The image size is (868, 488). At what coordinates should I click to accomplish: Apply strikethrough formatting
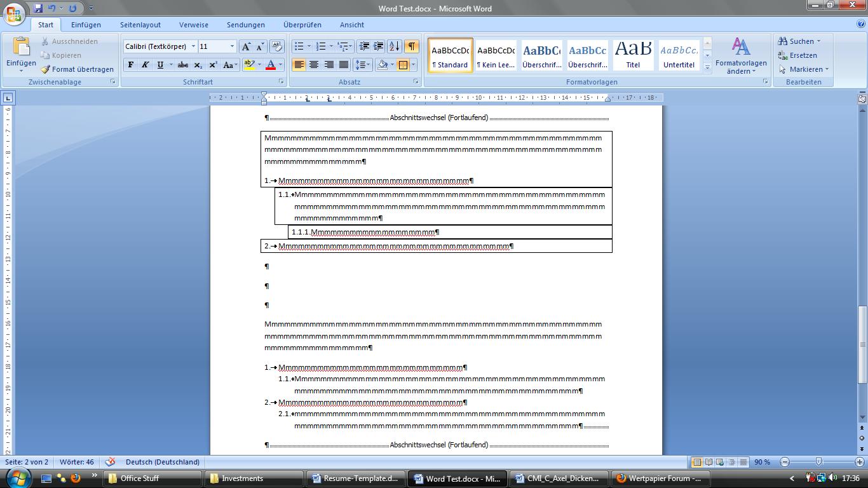(x=183, y=65)
